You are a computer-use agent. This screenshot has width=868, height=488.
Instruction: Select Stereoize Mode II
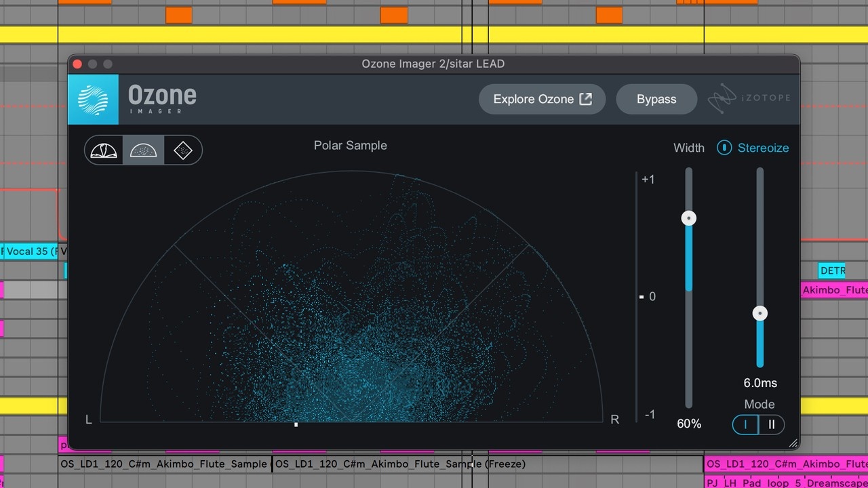pos(772,424)
